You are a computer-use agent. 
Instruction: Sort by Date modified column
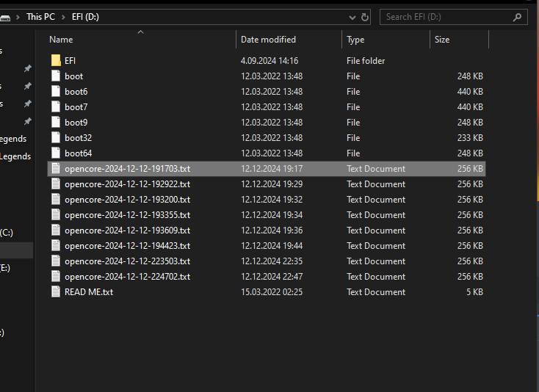tap(268, 40)
